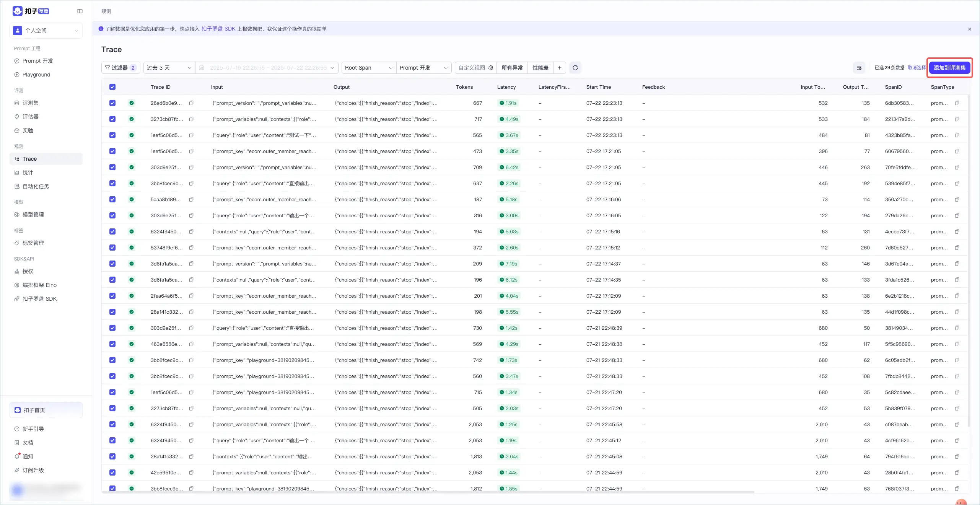Uncheck row with Trace ID 5aaa8b189

coord(112,199)
